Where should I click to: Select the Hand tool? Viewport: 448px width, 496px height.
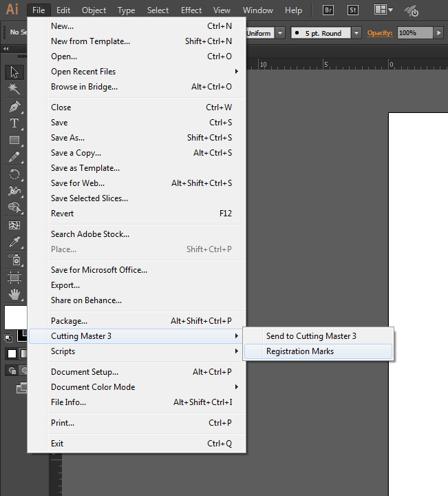tap(14, 294)
